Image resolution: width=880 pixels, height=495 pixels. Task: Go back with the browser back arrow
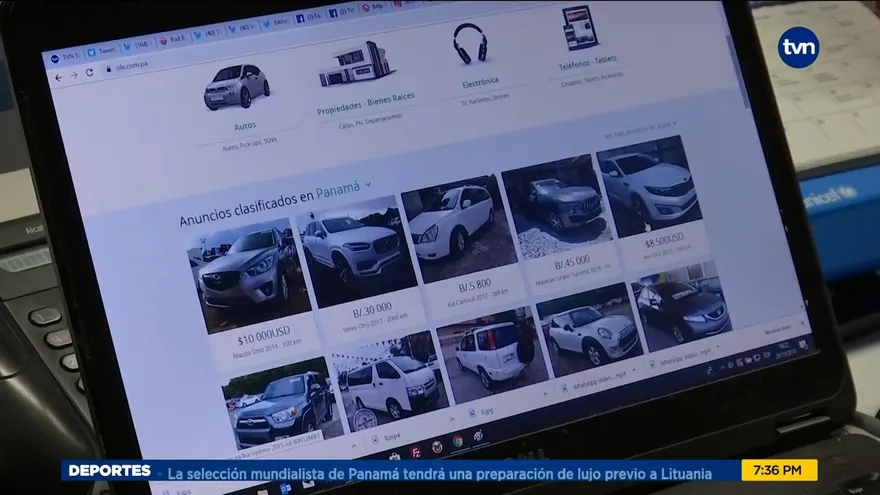coord(58,78)
